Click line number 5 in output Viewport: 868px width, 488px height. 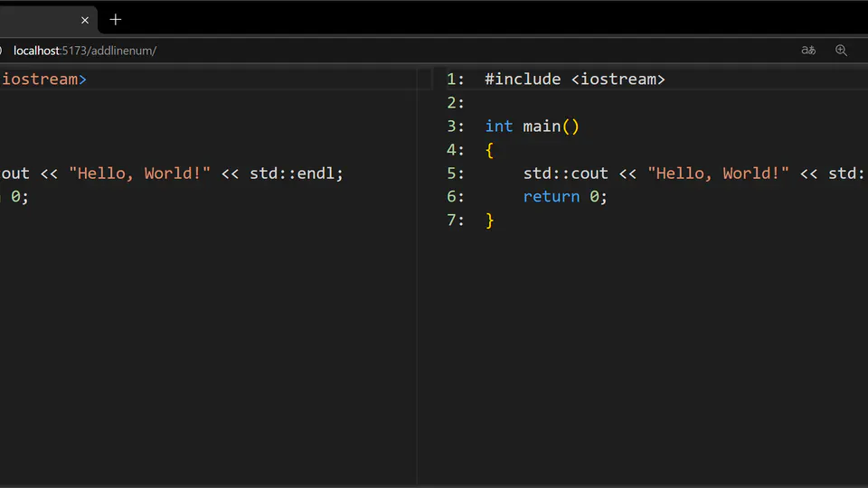pos(455,174)
